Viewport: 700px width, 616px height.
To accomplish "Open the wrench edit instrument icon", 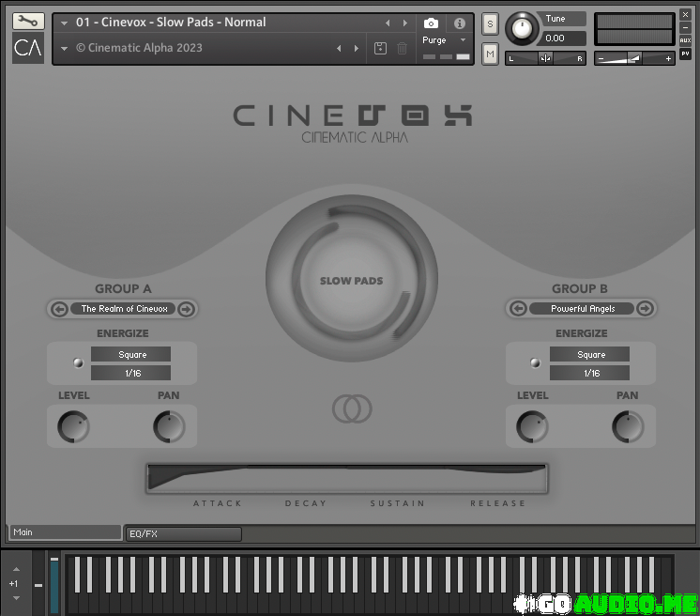I will (x=28, y=21).
